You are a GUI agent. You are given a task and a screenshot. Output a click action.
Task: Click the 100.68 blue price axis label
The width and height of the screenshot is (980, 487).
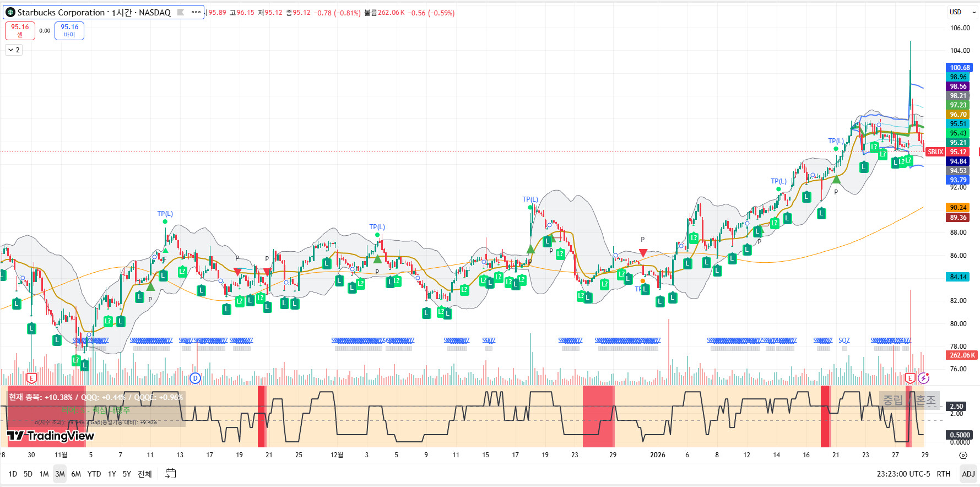[960, 68]
